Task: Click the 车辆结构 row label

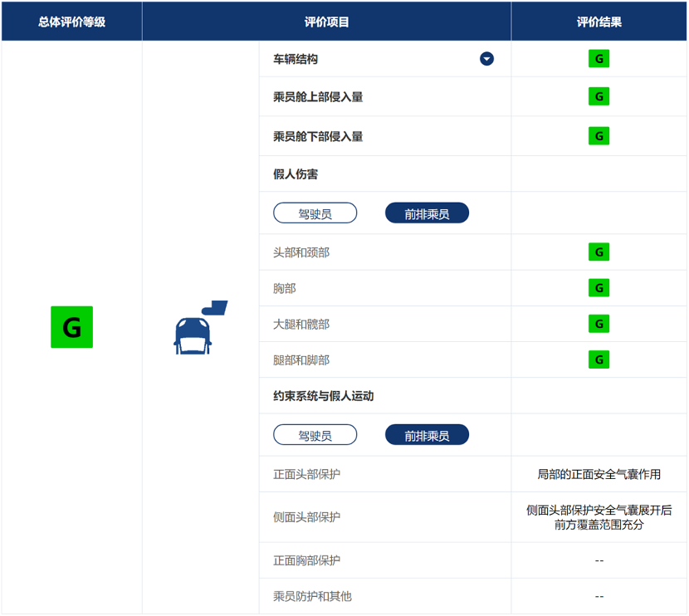Action: [296, 59]
